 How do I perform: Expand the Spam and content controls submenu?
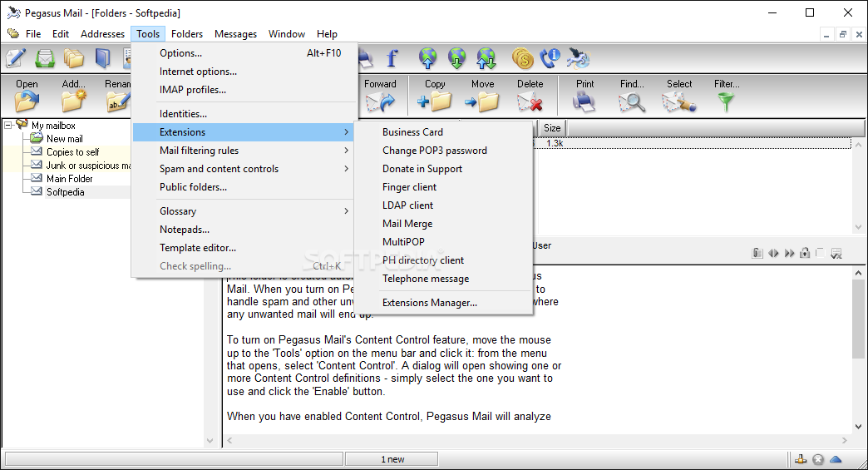pos(243,168)
